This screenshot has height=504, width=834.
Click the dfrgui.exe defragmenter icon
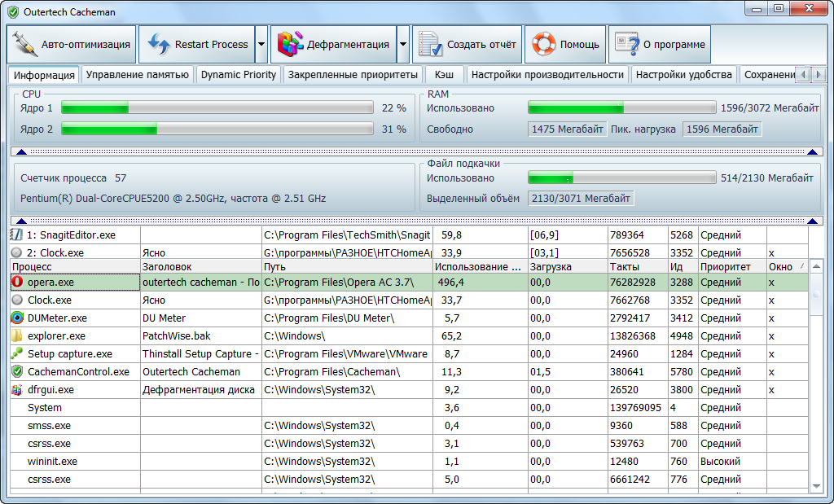click(17, 390)
